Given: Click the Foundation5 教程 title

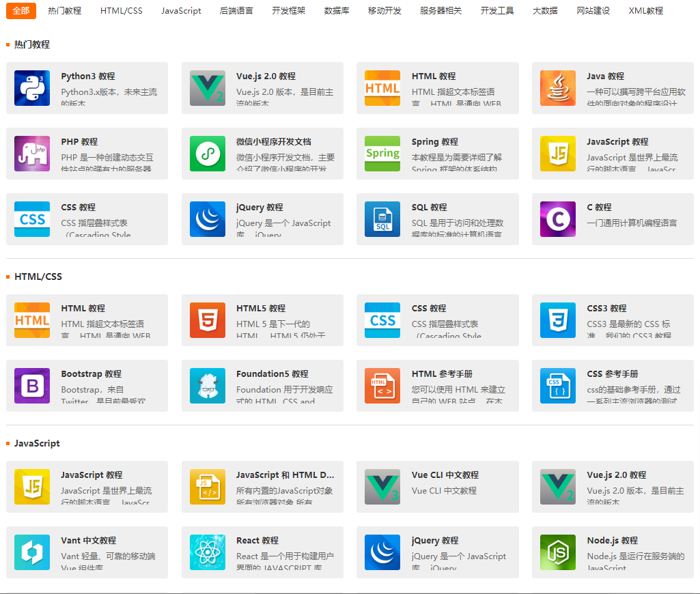Looking at the screenshot, I should (272, 374).
